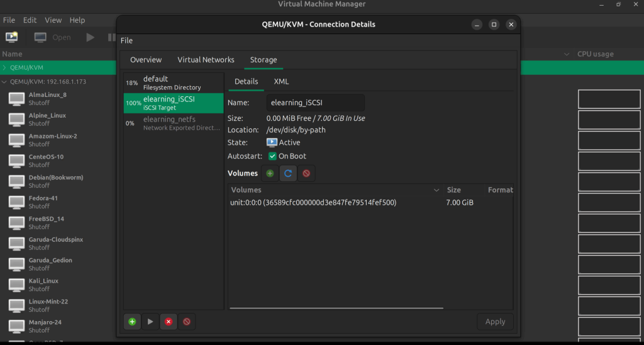This screenshot has height=345, width=644.
Task: Select volume unit:0:0:0 row
Action: (370, 203)
